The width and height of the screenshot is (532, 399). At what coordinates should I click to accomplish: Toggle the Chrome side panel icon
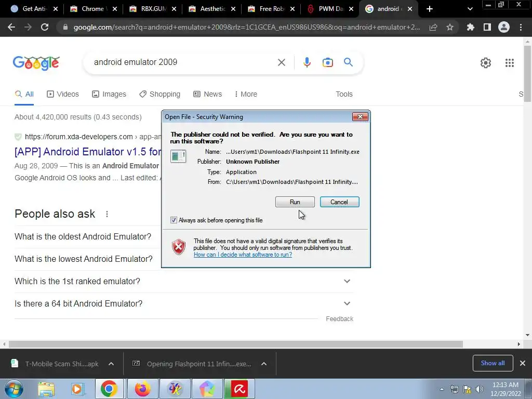point(487,27)
